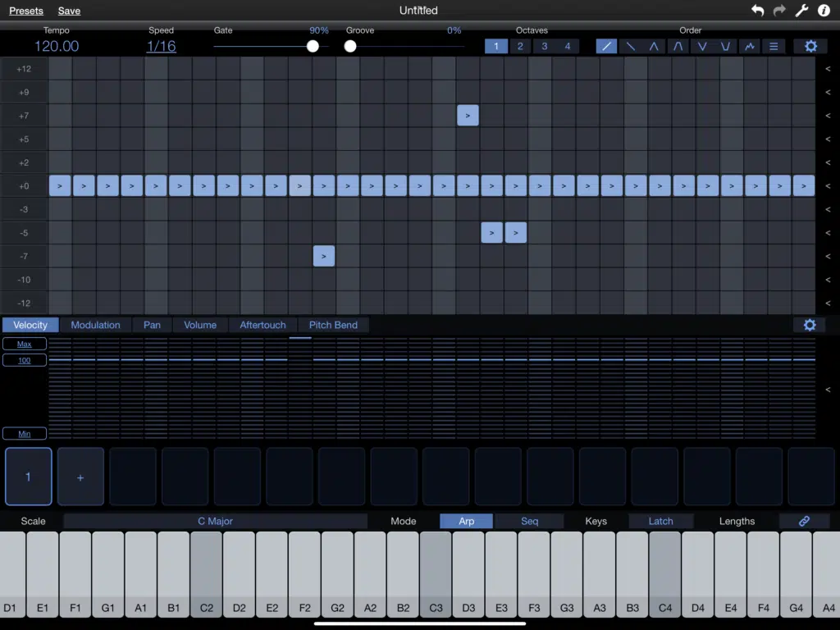
Task: Click row arrow beside +5
Action: [x=828, y=139]
